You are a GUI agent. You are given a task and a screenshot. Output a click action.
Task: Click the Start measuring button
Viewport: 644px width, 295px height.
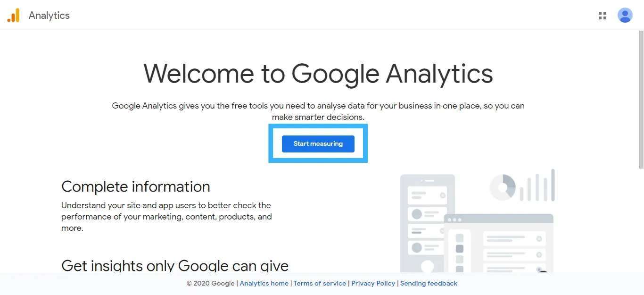click(x=318, y=144)
